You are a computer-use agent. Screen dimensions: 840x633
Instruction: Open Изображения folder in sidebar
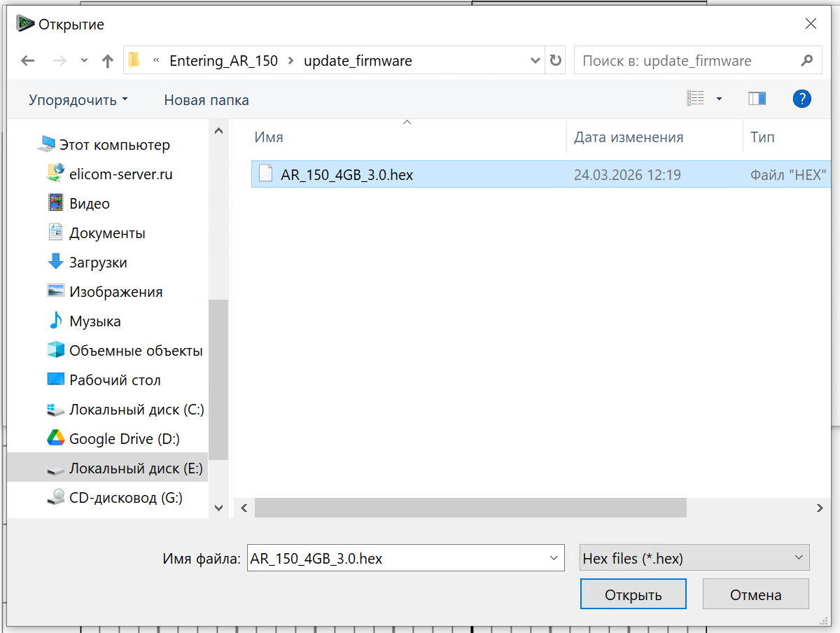click(x=115, y=292)
